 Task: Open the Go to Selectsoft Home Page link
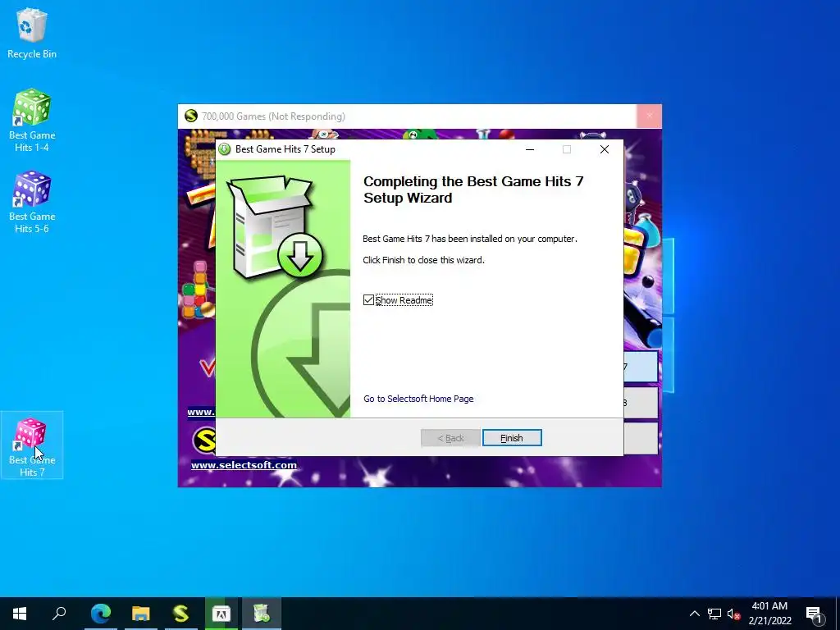418,399
